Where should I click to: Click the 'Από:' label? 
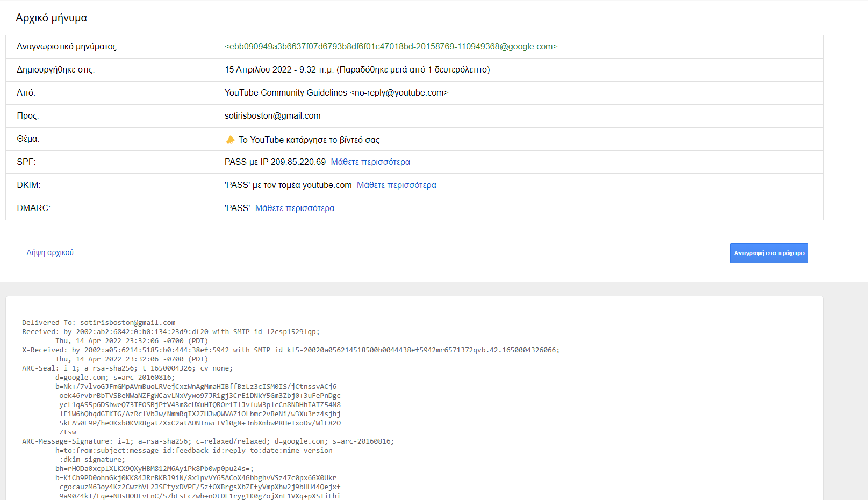pyautogui.click(x=26, y=92)
